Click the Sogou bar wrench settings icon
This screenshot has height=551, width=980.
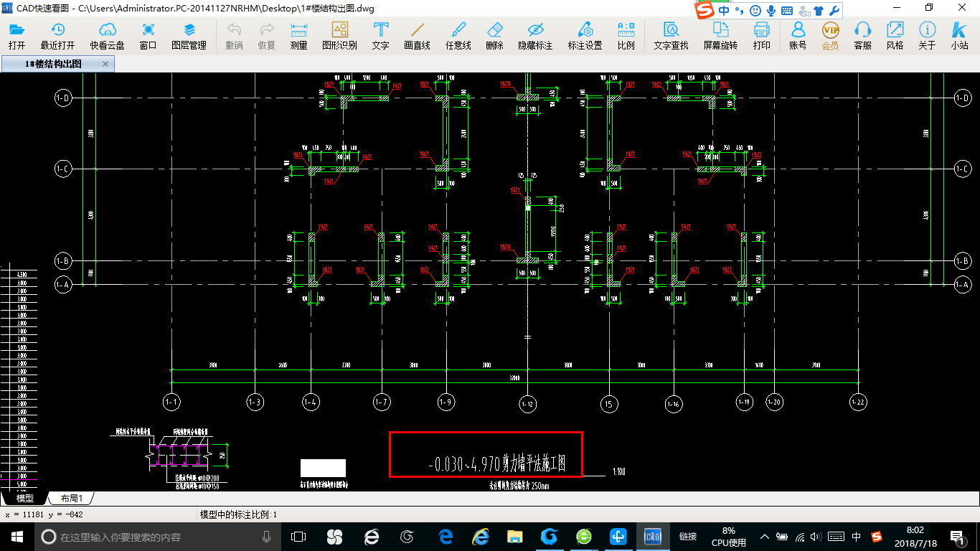pyautogui.click(x=834, y=11)
